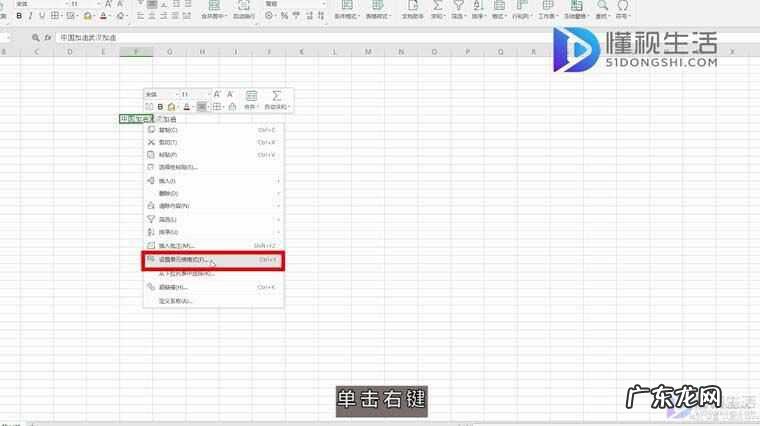Viewport: 760px width, 426px height.
Task: Click the selected cell with Chinese text
Action: [x=136, y=119]
